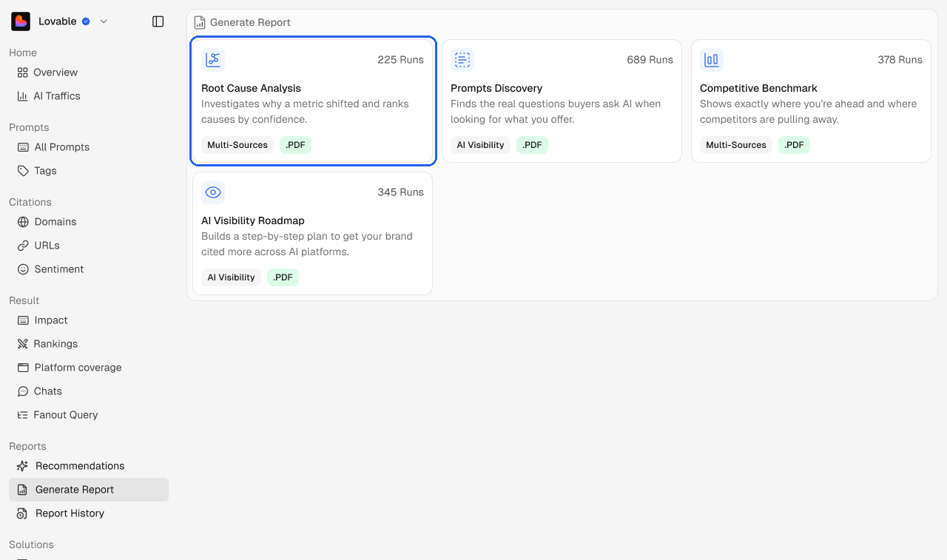Go to AI Traffics page
Viewport: 947px width, 560px height.
pos(89,96)
